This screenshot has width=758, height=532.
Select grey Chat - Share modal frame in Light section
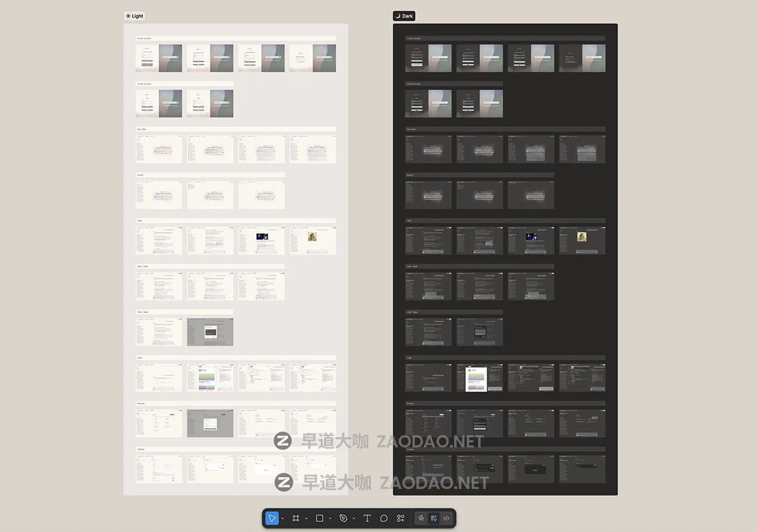click(210, 332)
